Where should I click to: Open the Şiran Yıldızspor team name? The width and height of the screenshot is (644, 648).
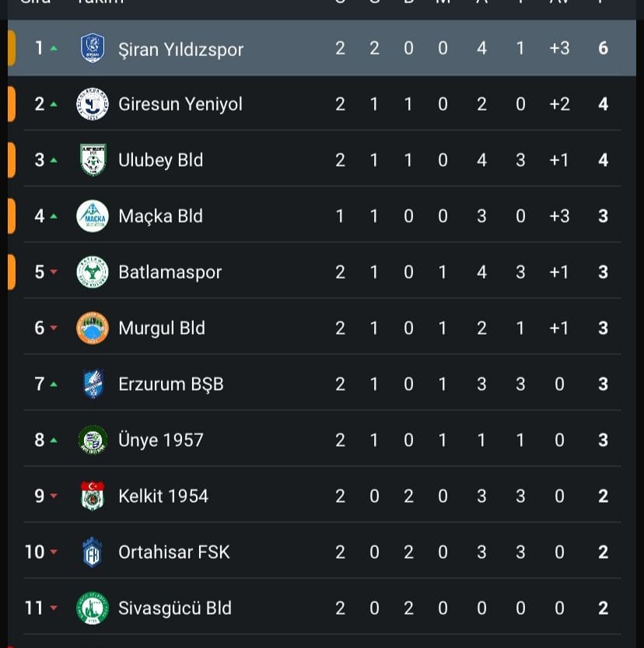(180, 49)
